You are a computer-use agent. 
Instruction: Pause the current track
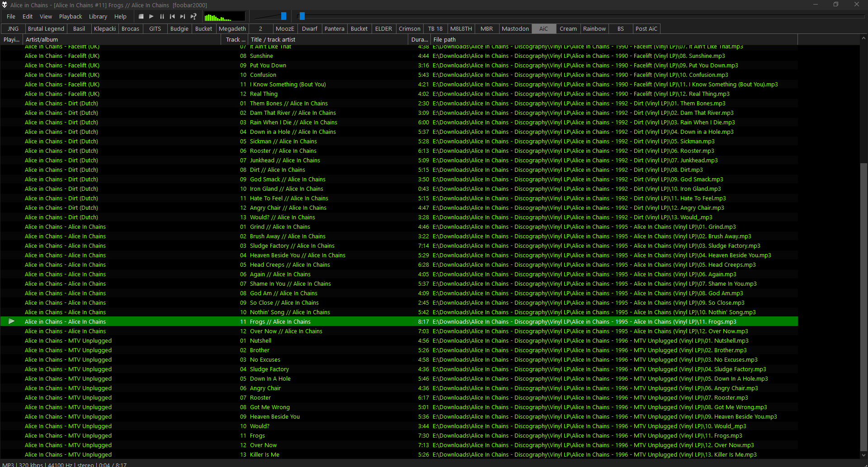pyautogui.click(x=162, y=17)
